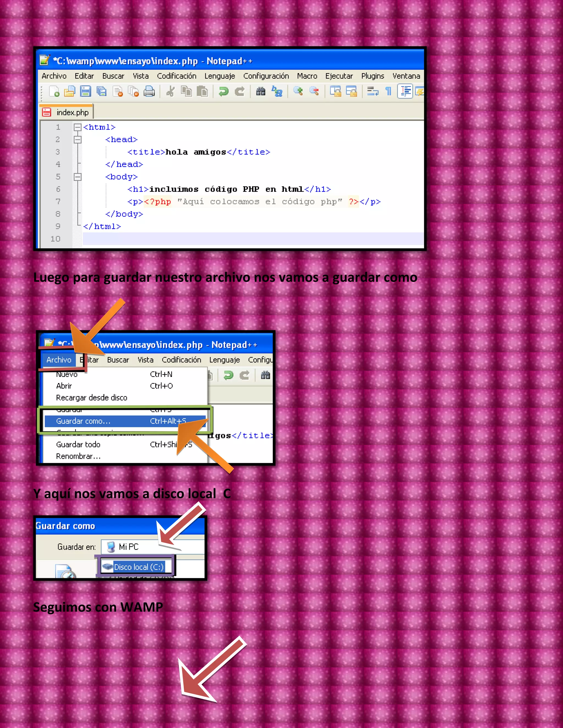Choose Guardar todo menu entry
563x728 pixels.
(125, 444)
